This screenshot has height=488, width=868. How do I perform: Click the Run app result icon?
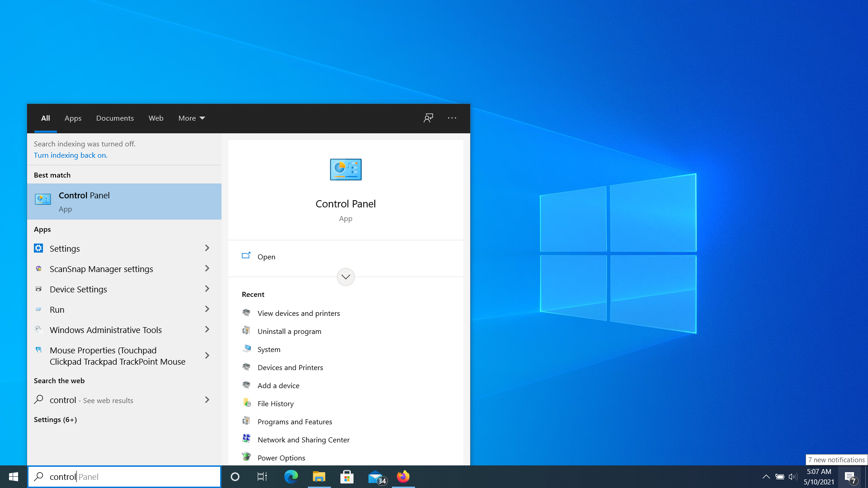click(38, 309)
